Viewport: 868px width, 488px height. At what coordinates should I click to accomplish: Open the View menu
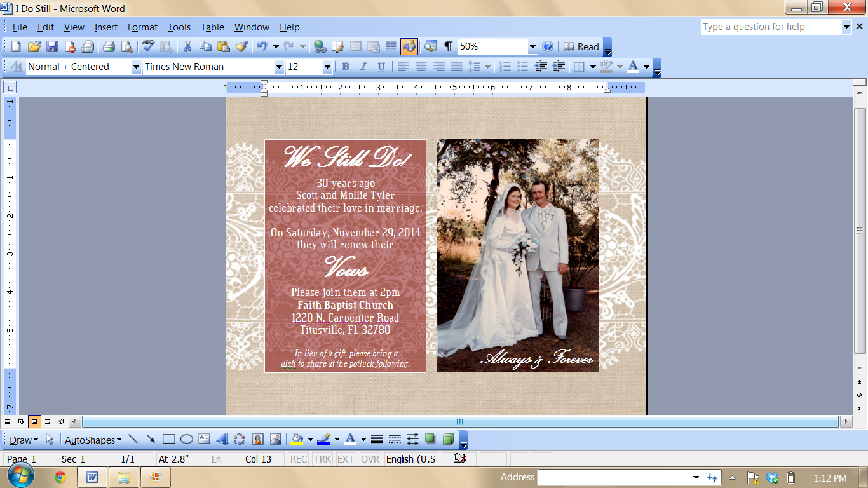[x=74, y=27]
